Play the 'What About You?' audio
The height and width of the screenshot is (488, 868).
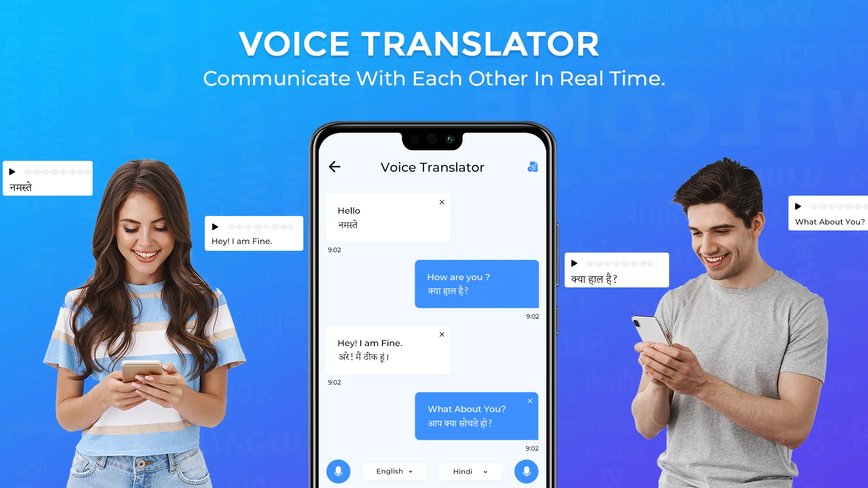[x=797, y=207]
